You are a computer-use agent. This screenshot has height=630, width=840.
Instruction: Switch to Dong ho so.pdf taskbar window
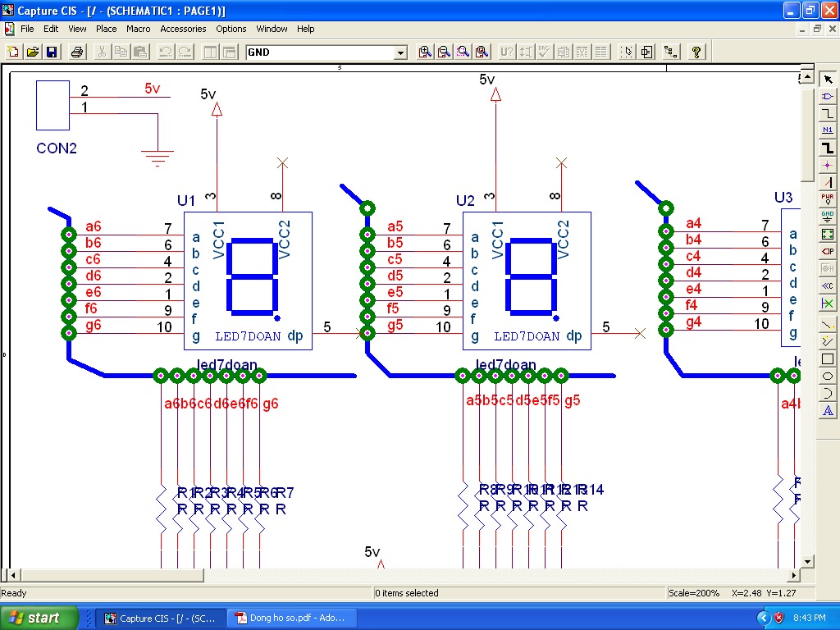click(x=290, y=618)
